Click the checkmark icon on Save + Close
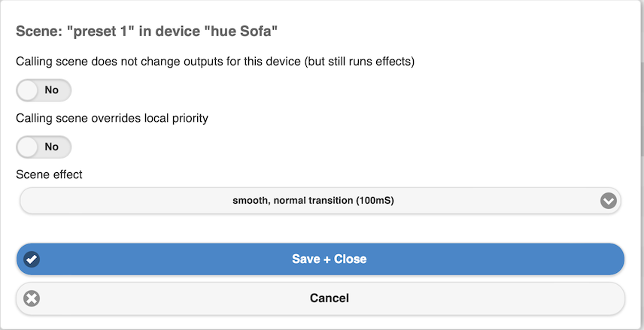Image resolution: width=644 pixels, height=330 pixels. 32,259
